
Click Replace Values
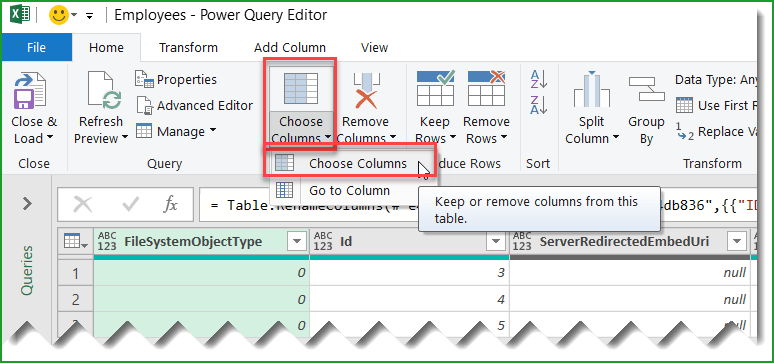click(x=716, y=131)
